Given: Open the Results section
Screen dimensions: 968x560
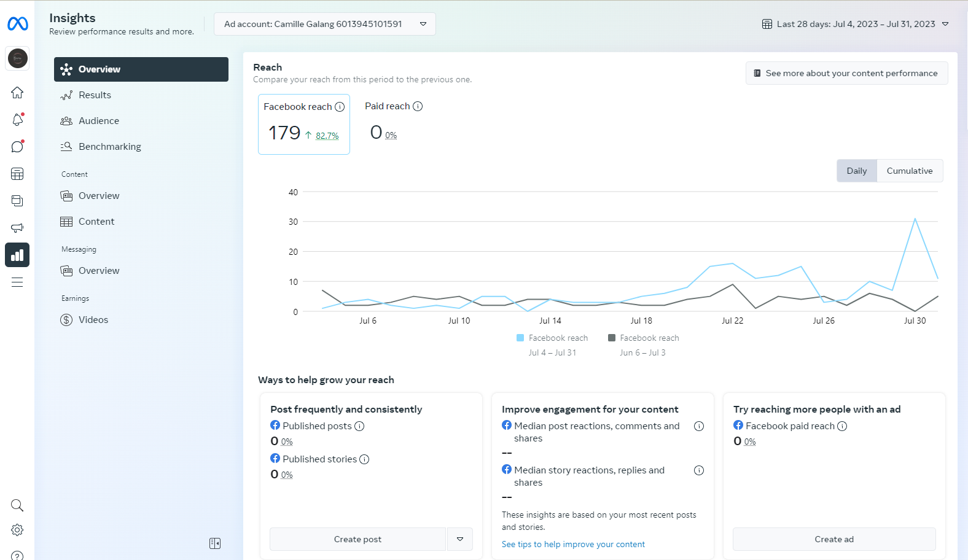Looking at the screenshot, I should (141, 95).
